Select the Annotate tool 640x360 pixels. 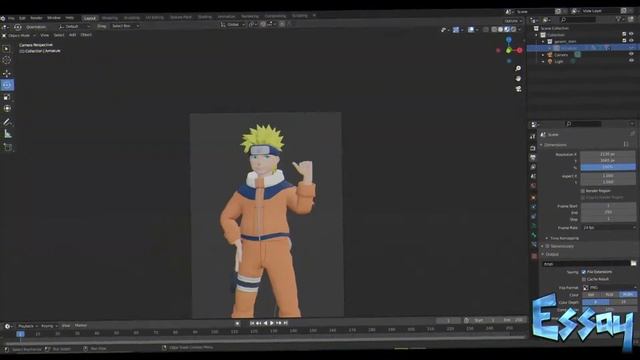coord(7,122)
